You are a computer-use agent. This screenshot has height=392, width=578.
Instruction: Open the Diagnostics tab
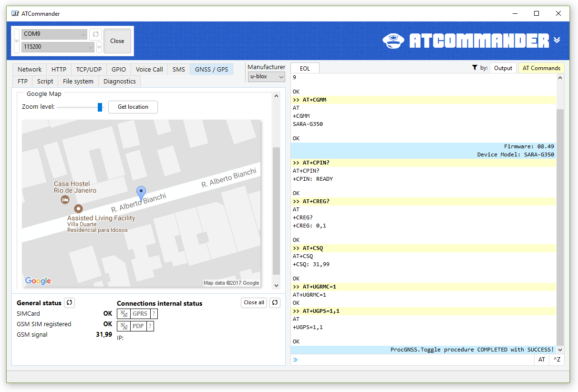click(119, 81)
